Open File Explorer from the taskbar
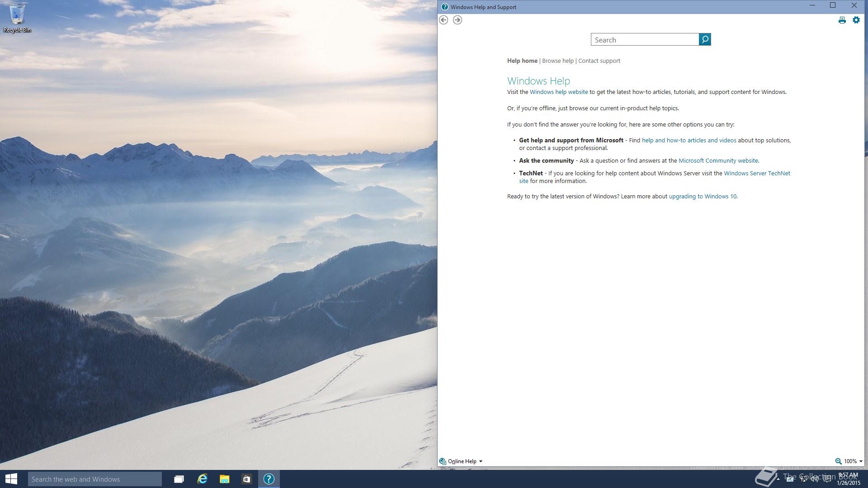Screen dimensions: 868x488 pyautogui.click(x=225, y=479)
